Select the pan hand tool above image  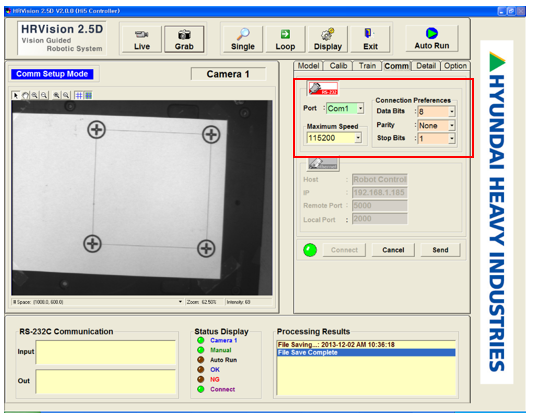tap(26, 95)
